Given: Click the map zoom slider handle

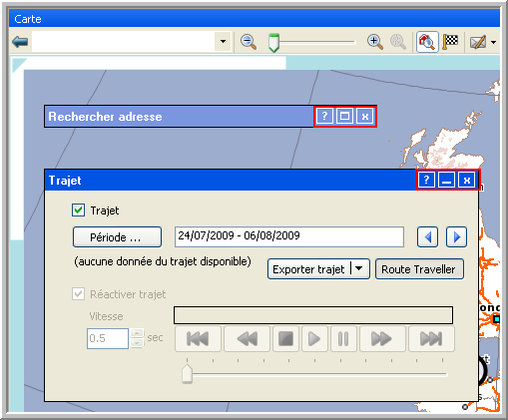Looking at the screenshot, I should coord(273,43).
